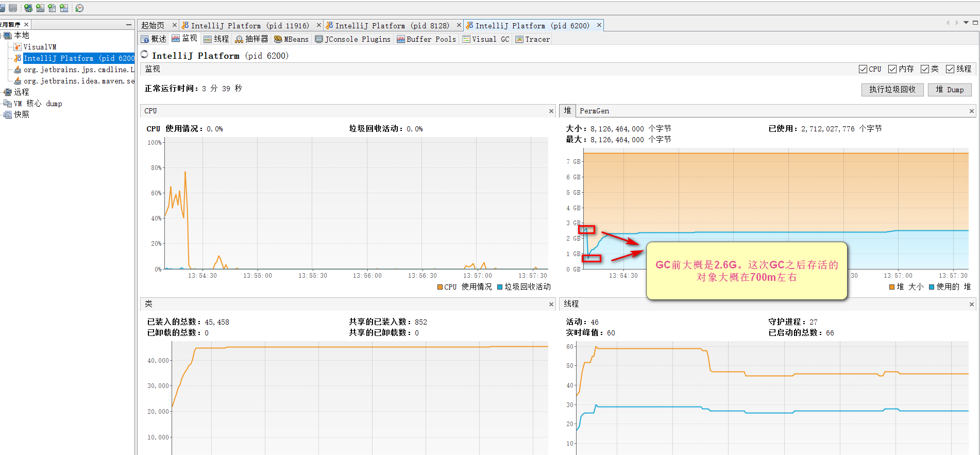The height and width of the screenshot is (455, 980).
Task: Click the Compare Snapshots clock toolbar icon
Action: click(80, 8)
